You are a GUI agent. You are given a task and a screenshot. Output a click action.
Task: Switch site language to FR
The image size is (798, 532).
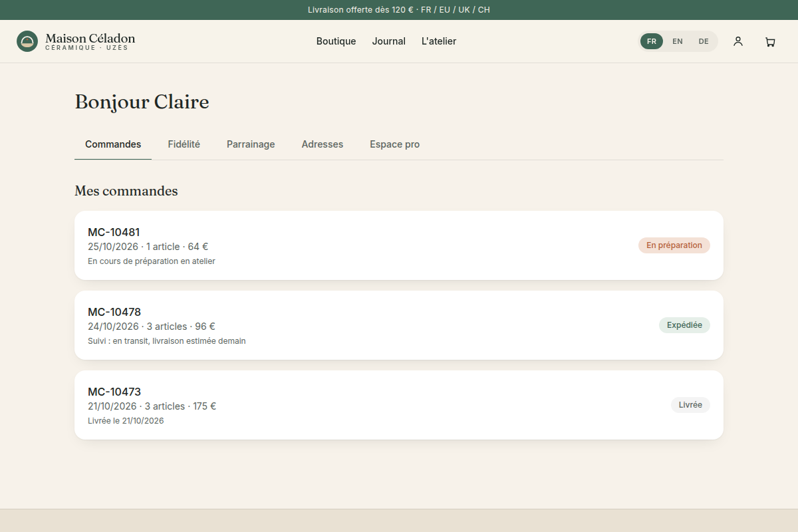(652, 41)
